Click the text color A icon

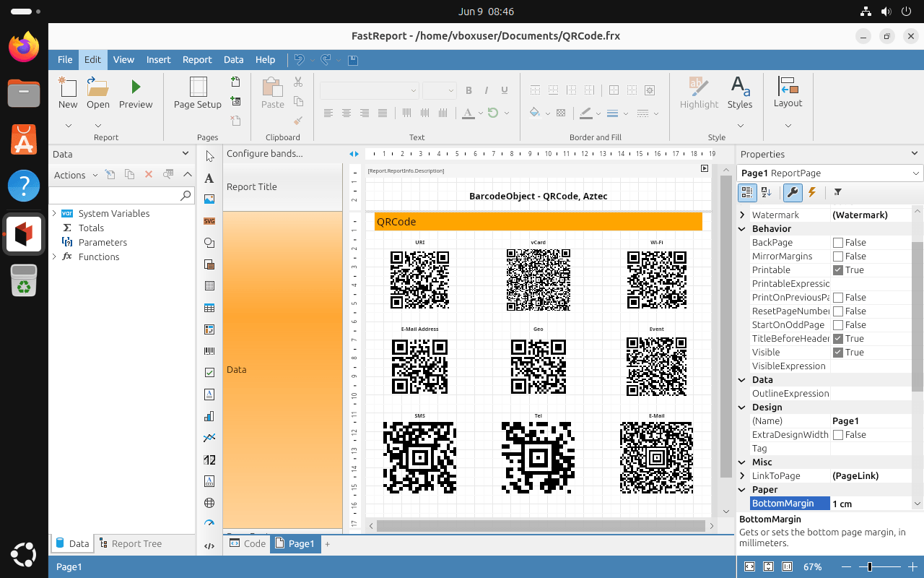pos(468,113)
